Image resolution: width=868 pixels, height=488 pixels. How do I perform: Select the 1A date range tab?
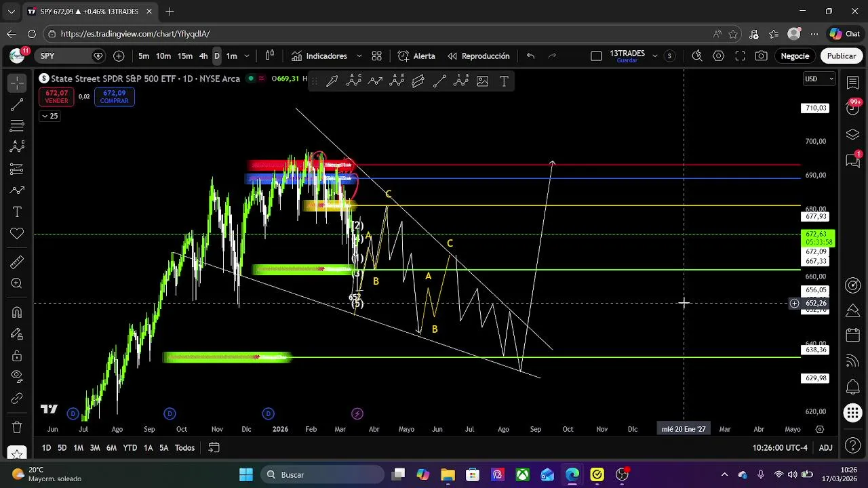[148, 448]
